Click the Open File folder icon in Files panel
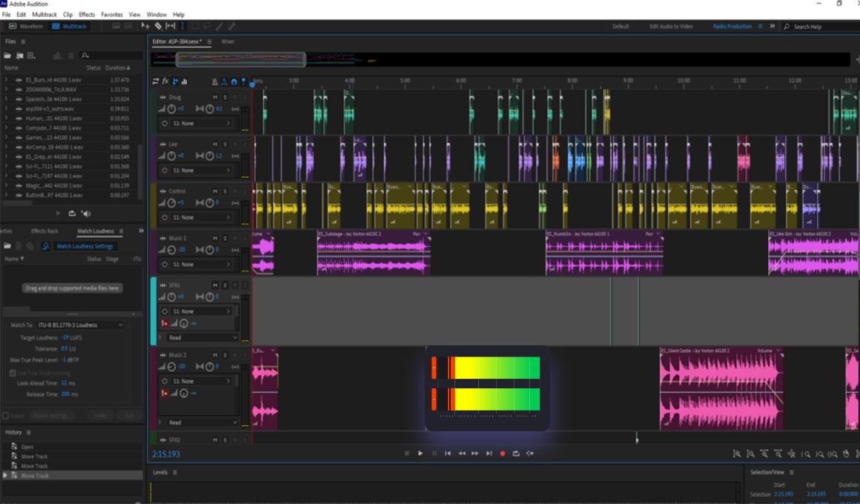This screenshot has width=860, height=504. click(x=7, y=56)
